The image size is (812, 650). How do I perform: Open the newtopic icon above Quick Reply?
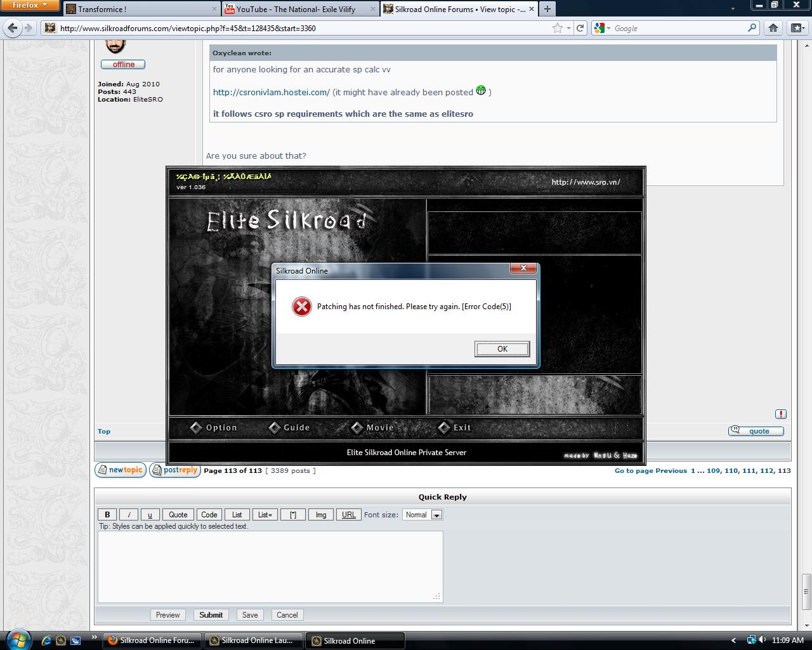(x=120, y=470)
